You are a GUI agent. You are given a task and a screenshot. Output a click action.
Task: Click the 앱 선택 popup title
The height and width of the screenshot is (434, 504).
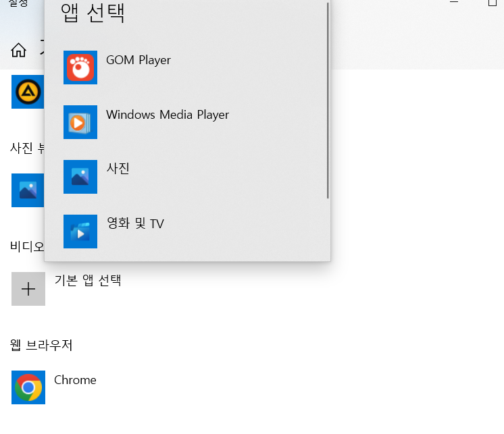click(x=93, y=13)
